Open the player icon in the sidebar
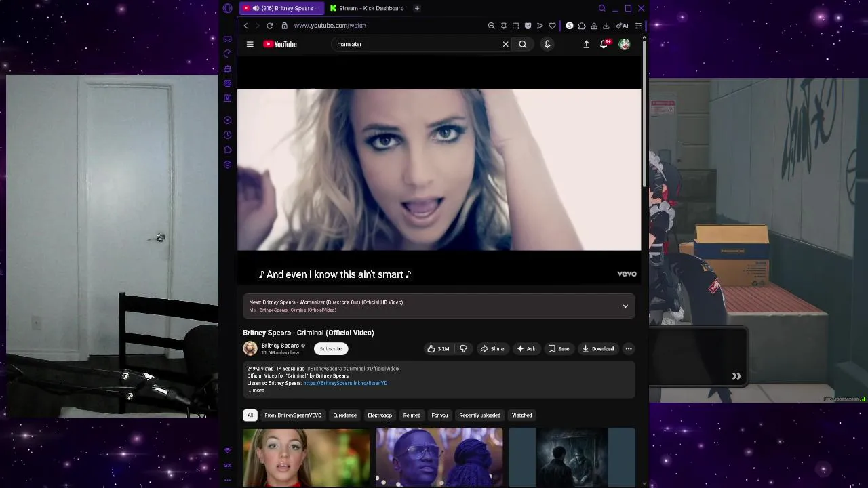868x488 pixels. [228, 120]
